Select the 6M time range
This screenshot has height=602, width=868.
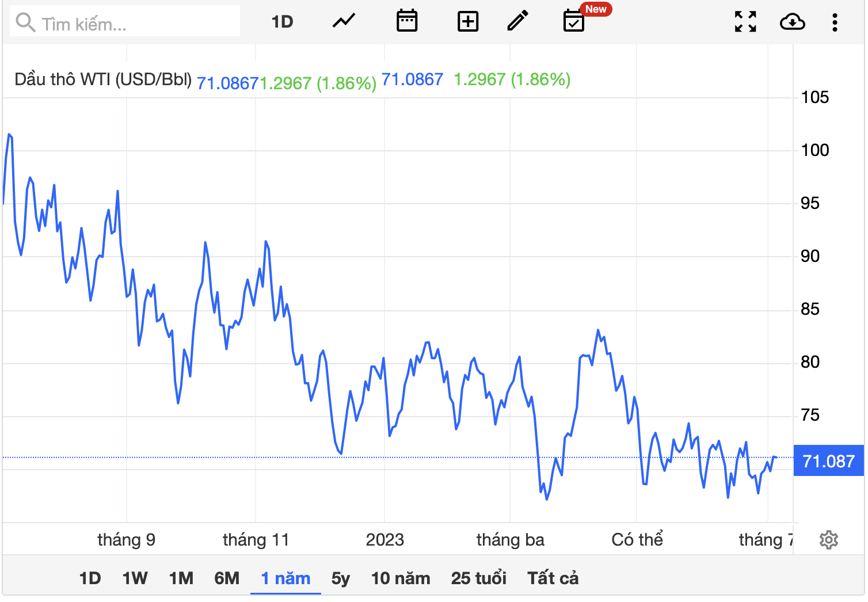coord(227,578)
